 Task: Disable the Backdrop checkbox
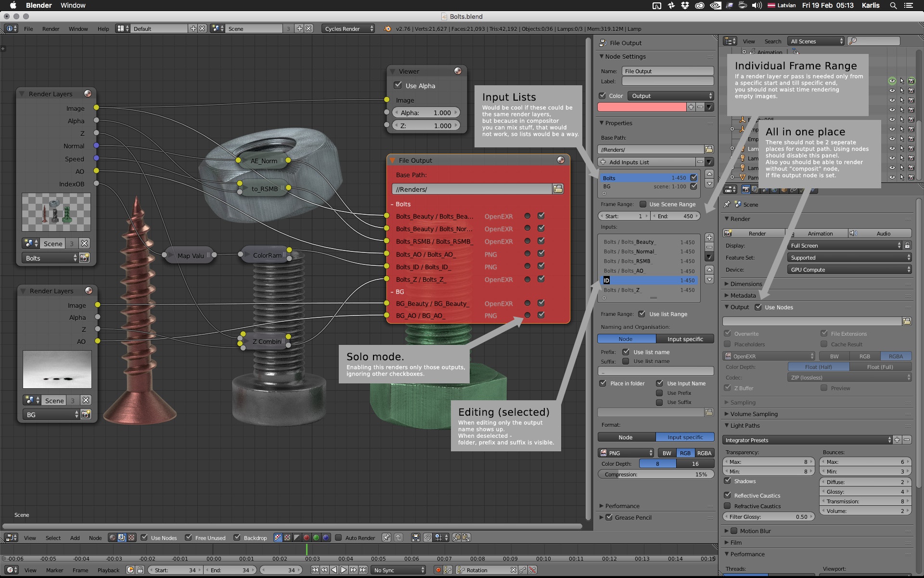[x=237, y=538]
